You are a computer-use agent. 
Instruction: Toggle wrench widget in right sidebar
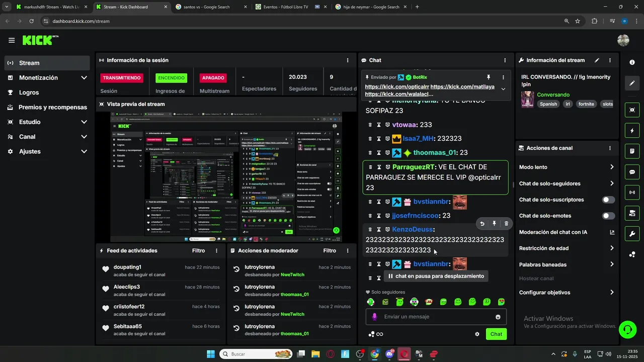coord(632,234)
